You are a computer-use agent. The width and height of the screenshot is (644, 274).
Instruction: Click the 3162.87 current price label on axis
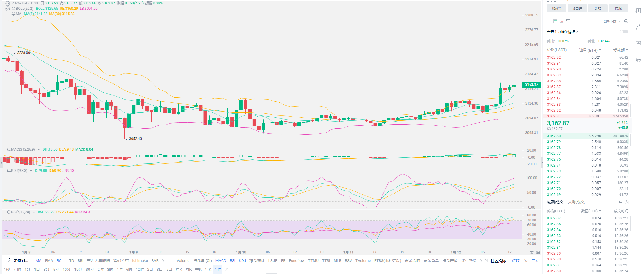point(531,85)
